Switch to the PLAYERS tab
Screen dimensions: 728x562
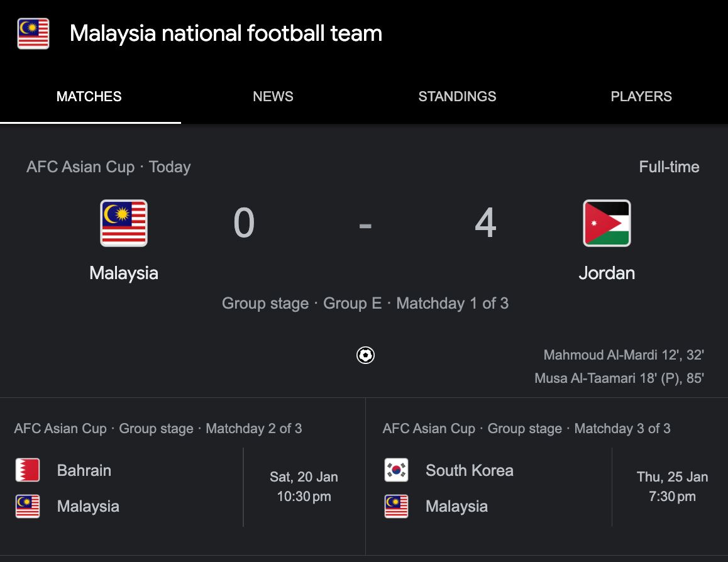(641, 96)
